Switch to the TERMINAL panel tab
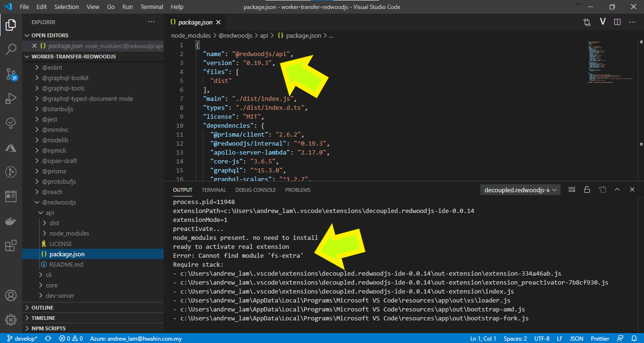Viewport: 644px width, 343px height. pos(214,190)
